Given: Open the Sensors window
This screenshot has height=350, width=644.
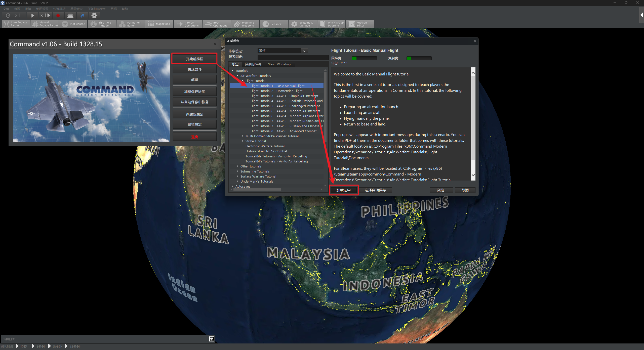Looking at the screenshot, I should tap(274, 24).
